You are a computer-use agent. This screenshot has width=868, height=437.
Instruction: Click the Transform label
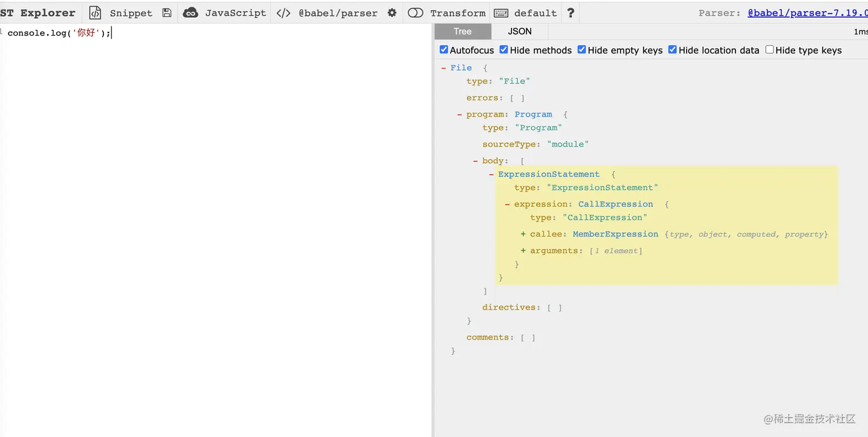[458, 13]
